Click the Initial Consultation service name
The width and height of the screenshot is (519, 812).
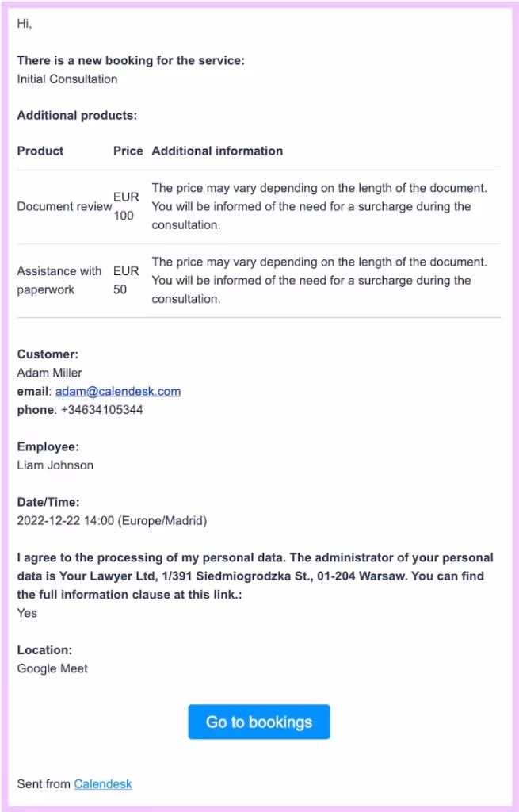pos(67,79)
